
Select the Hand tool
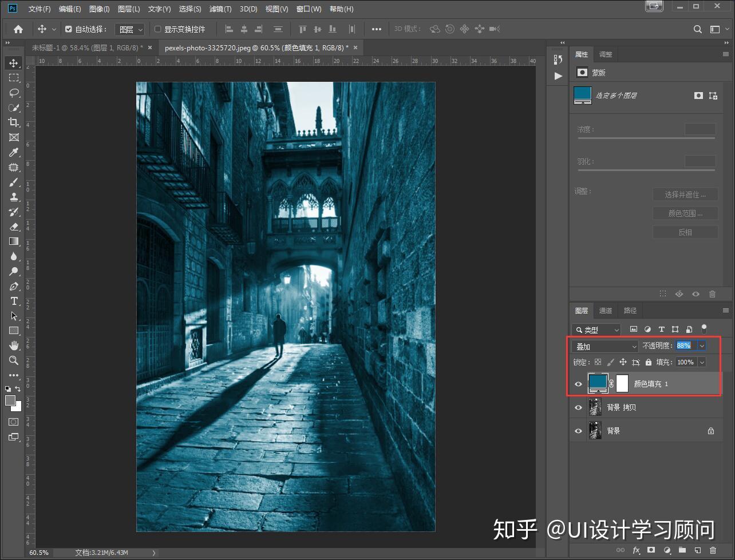(14, 345)
